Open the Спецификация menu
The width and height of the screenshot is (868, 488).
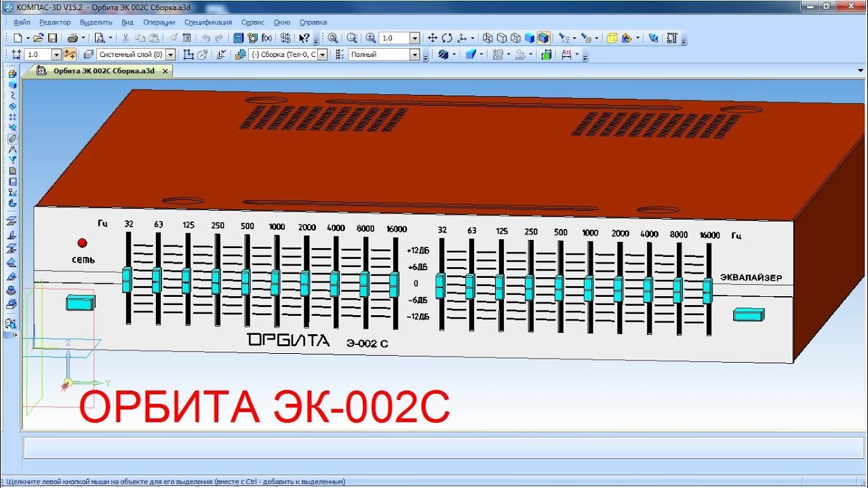[x=208, y=22]
